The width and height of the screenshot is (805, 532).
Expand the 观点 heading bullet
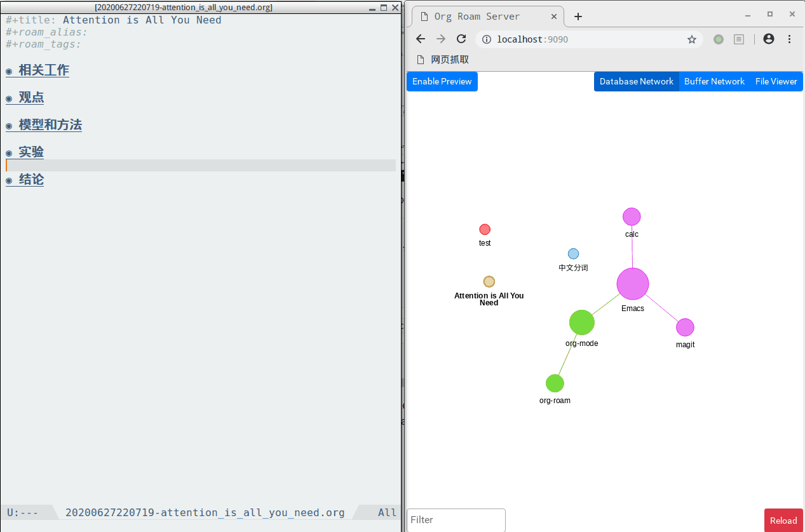9,99
